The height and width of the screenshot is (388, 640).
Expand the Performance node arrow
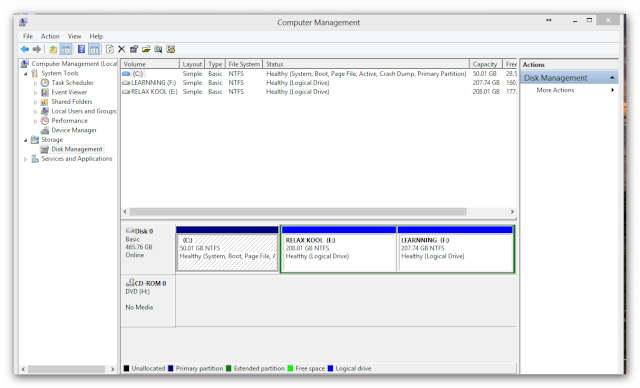pyautogui.click(x=36, y=121)
